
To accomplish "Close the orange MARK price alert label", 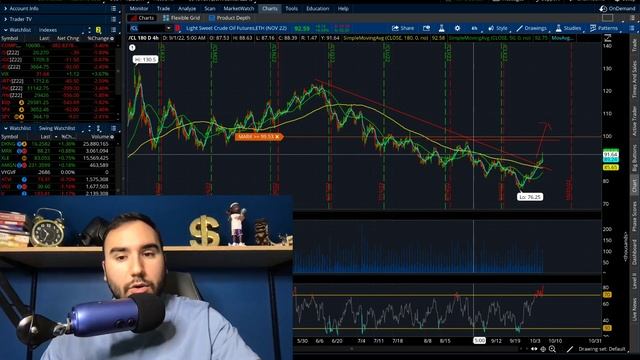I will (x=277, y=137).
